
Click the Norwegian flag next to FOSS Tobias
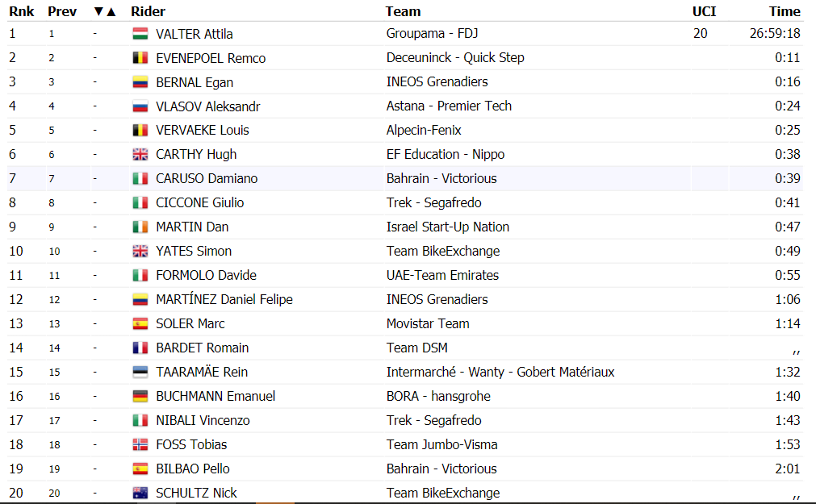click(140, 444)
